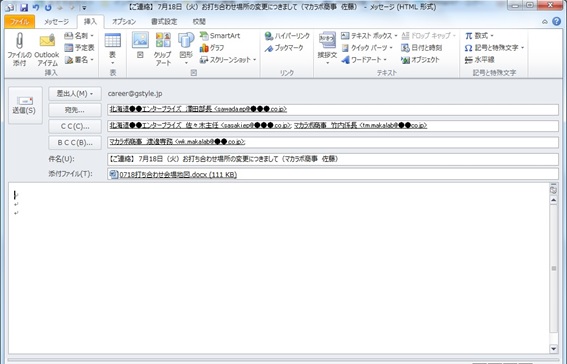This screenshot has width=567, height=364.
Task: Select the 0718打ち合わせ会場地図.docx attachment
Action: pos(174,175)
